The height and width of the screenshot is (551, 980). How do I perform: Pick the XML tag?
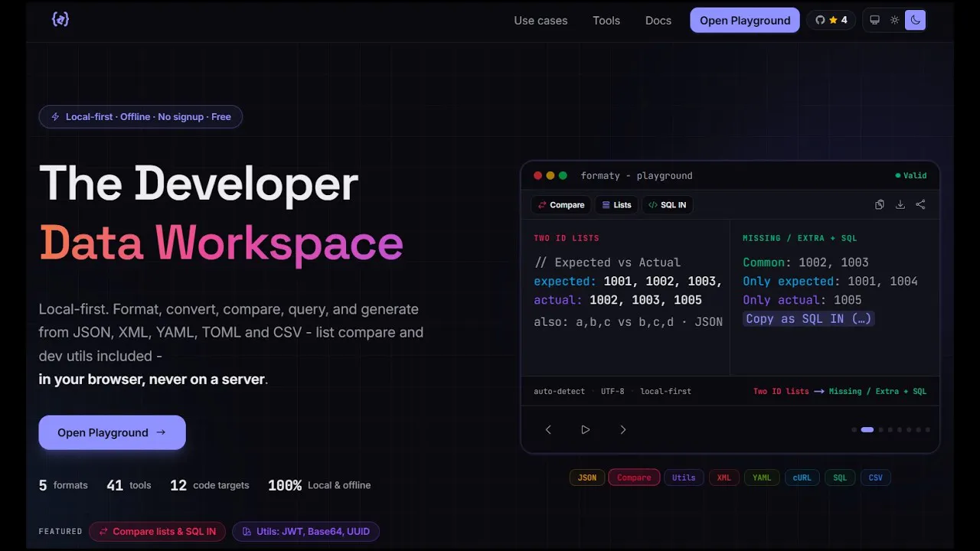724,478
